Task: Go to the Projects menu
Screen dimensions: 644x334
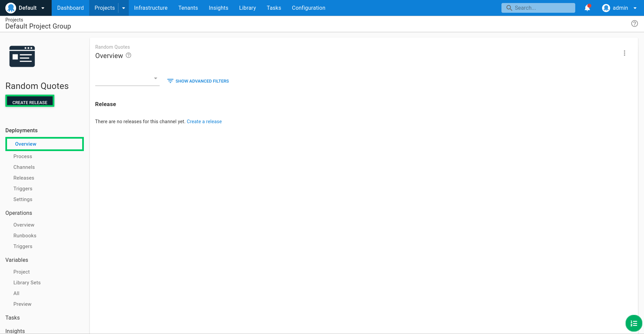Action: tap(104, 8)
